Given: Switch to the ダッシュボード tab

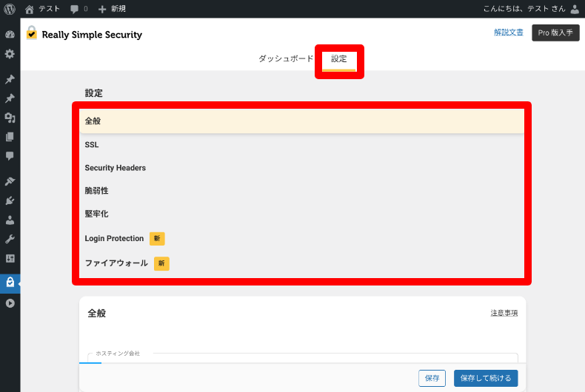Looking at the screenshot, I should pyautogui.click(x=286, y=58).
